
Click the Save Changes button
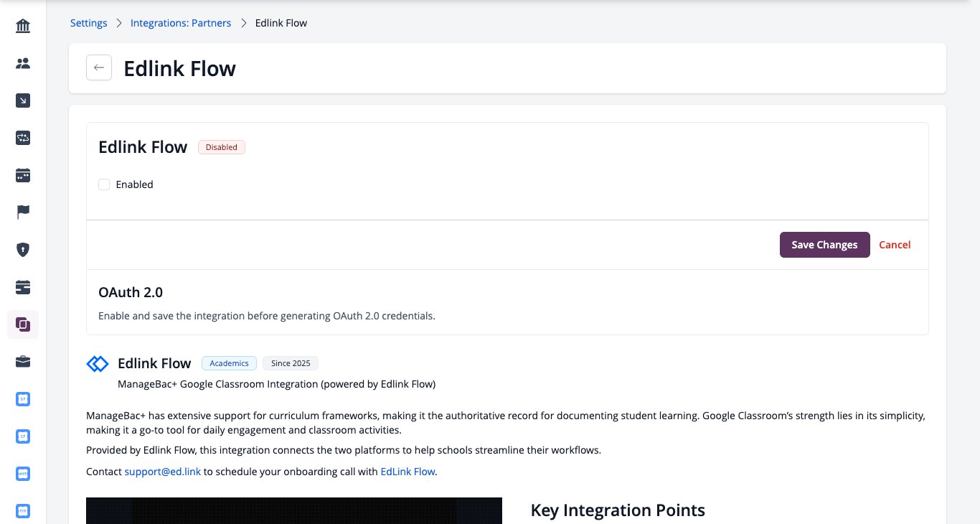825,245
